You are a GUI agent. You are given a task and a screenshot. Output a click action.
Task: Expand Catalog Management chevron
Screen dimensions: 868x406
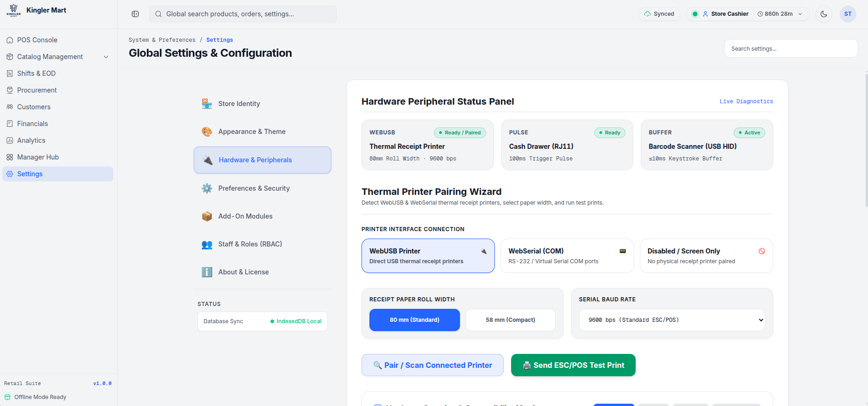click(106, 57)
